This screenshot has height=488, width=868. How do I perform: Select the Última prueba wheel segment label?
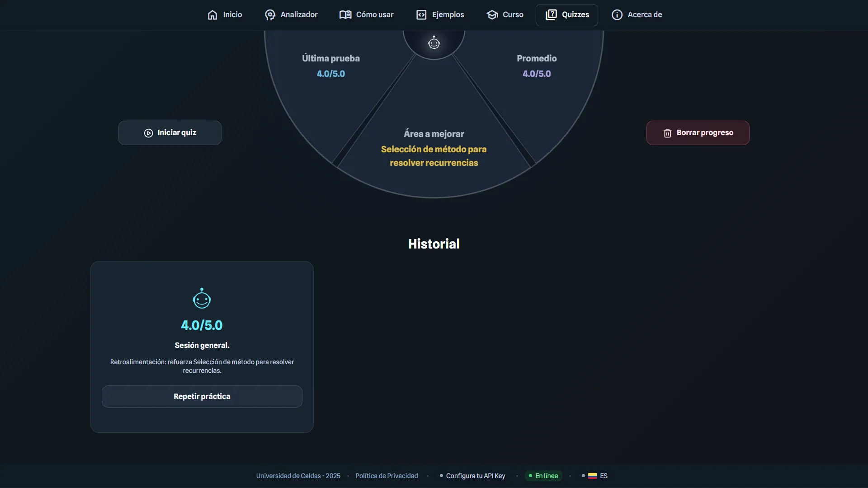[331, 58]
